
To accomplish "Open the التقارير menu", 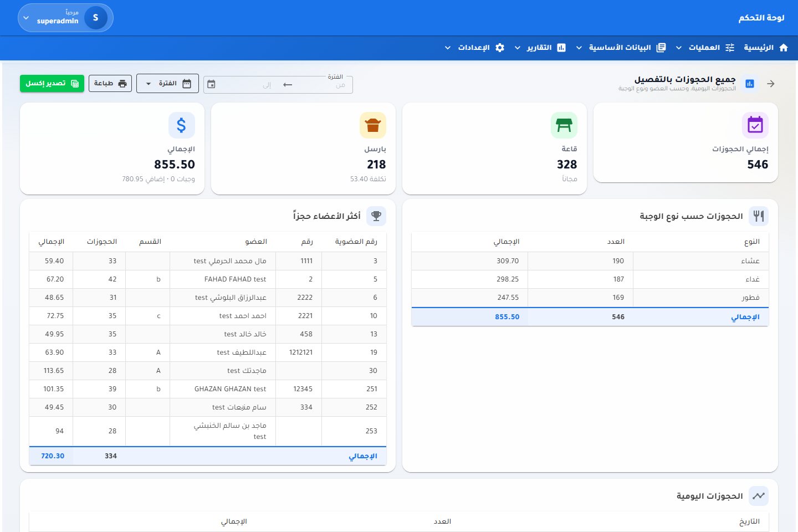I will 539,48.
